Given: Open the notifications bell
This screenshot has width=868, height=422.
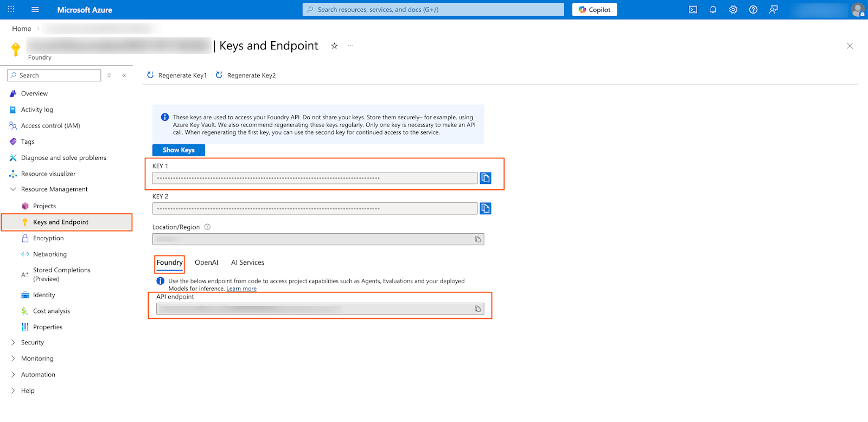Looking at the screenshot, I should (x=713, y=10).
